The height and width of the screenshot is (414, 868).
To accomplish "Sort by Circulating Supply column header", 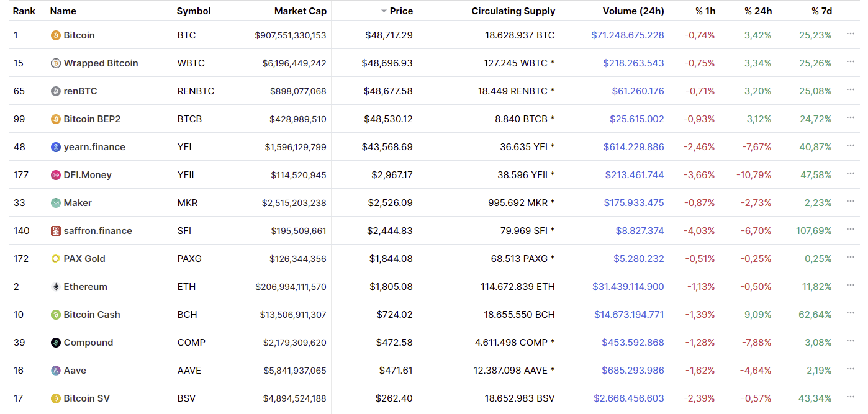I will pyautogui.click(x=513, y=11).
